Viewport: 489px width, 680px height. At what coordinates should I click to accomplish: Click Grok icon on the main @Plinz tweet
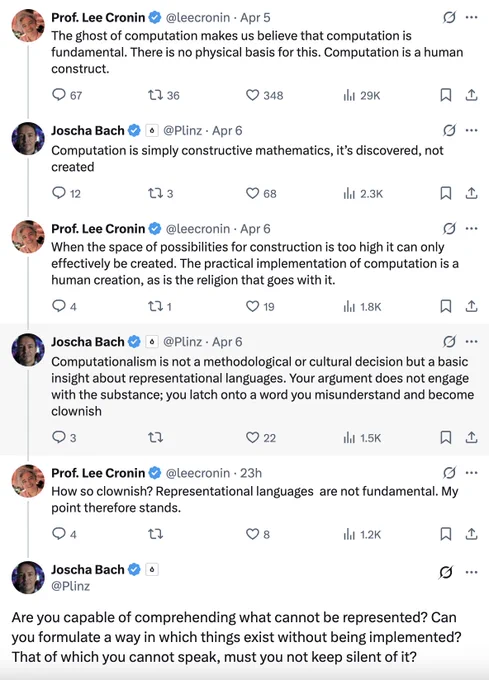446,572
